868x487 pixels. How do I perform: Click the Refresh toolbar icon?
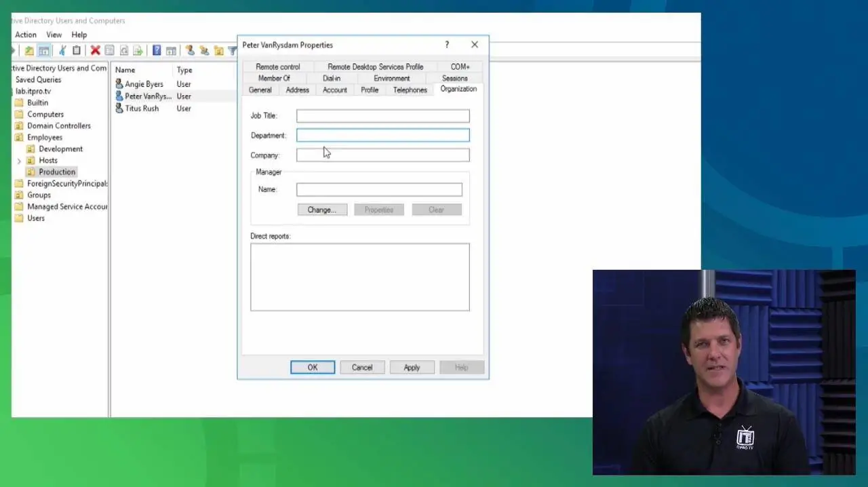[x=124, y=51]
